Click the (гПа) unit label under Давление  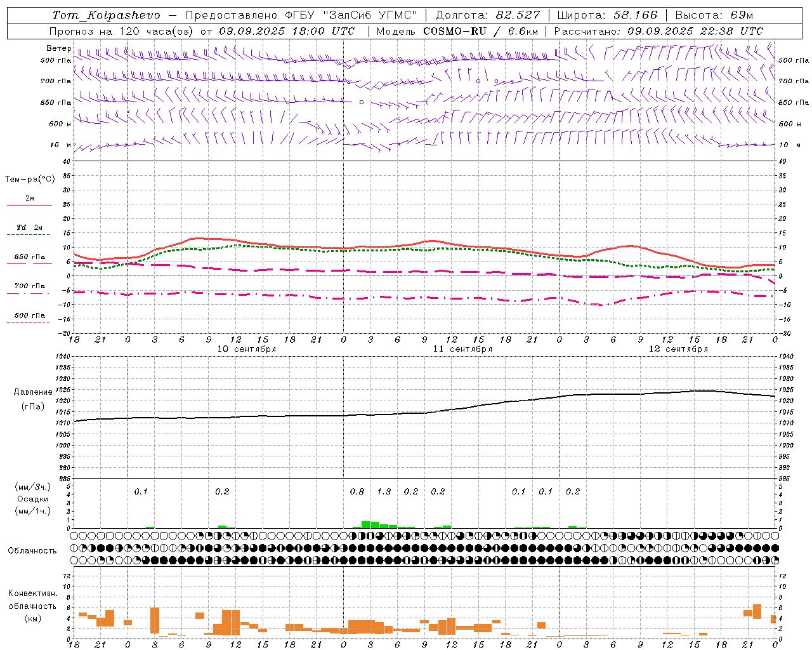pos(33,407)
